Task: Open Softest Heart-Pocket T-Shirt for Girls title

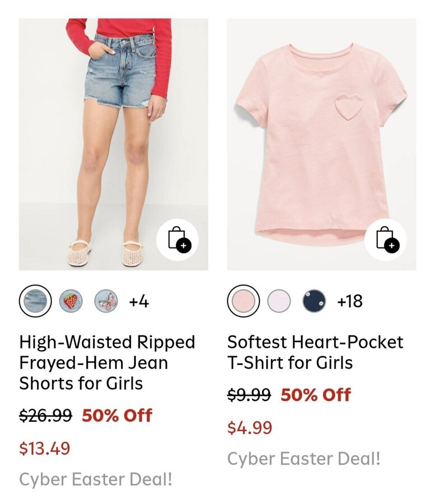Action: [x=315, y=352]
